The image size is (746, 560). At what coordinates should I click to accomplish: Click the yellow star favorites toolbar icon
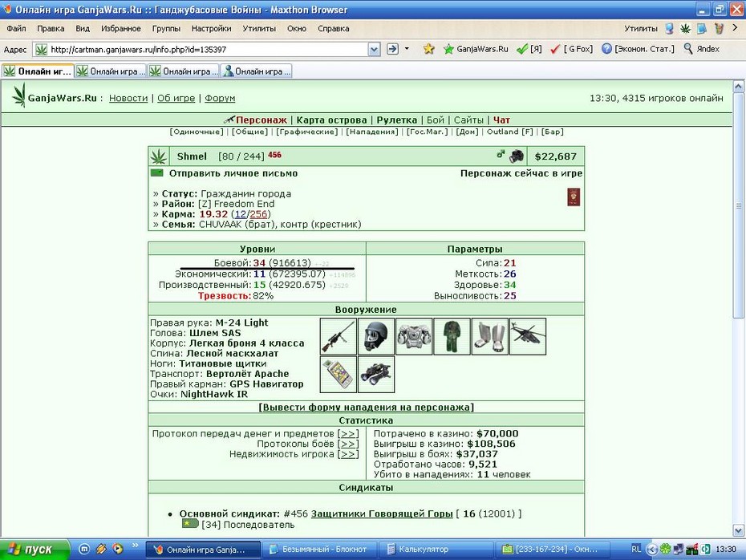pos(428,48)
